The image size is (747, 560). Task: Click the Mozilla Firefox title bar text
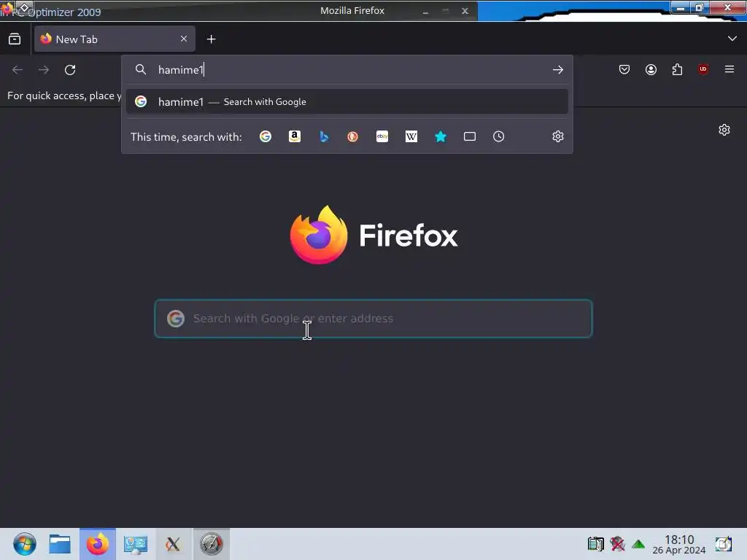click(352, 10)
